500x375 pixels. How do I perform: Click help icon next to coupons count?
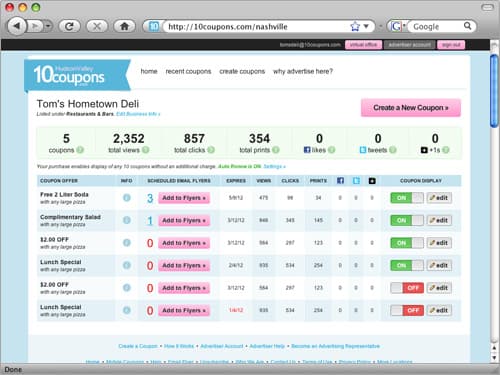(80, 150)
